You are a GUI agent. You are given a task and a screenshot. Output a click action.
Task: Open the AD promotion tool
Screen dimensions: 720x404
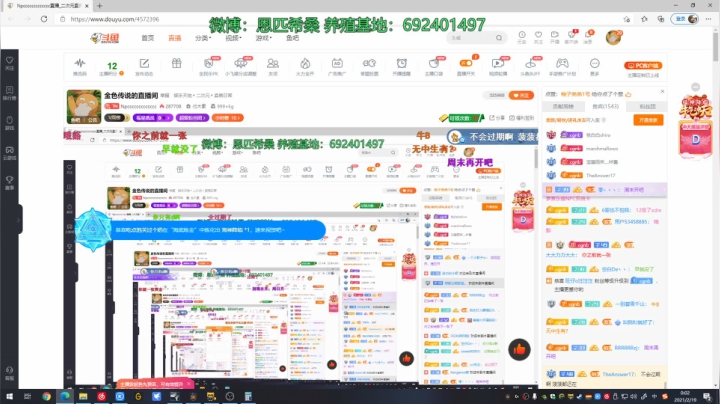tap(337, 66)
